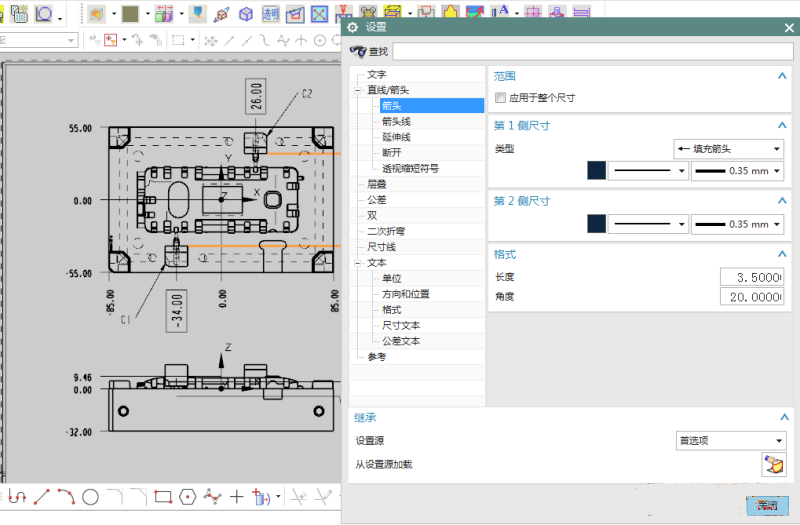Viewport: 800px width, 525px height.
Task: Click the 从设置源加载 load icon
Action: [773, 464]
